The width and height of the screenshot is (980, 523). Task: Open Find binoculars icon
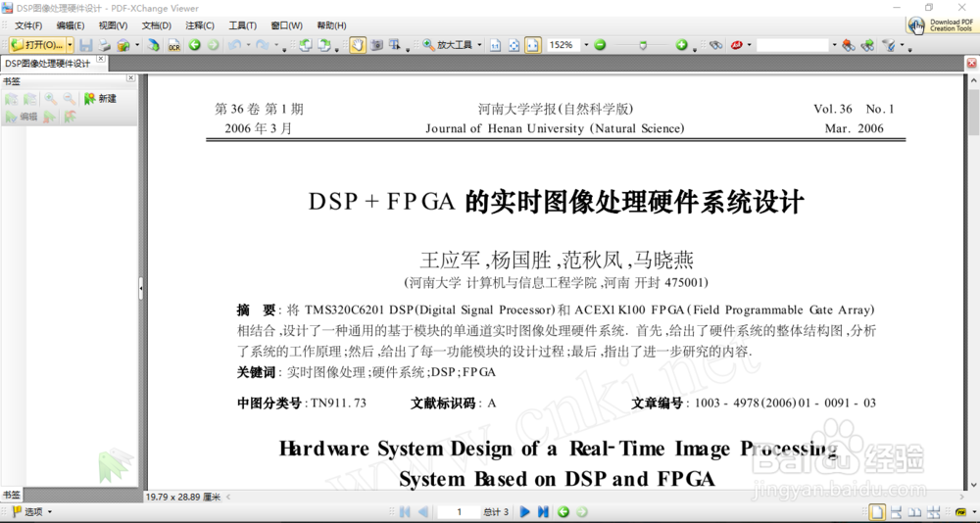[x=716, y=45]
